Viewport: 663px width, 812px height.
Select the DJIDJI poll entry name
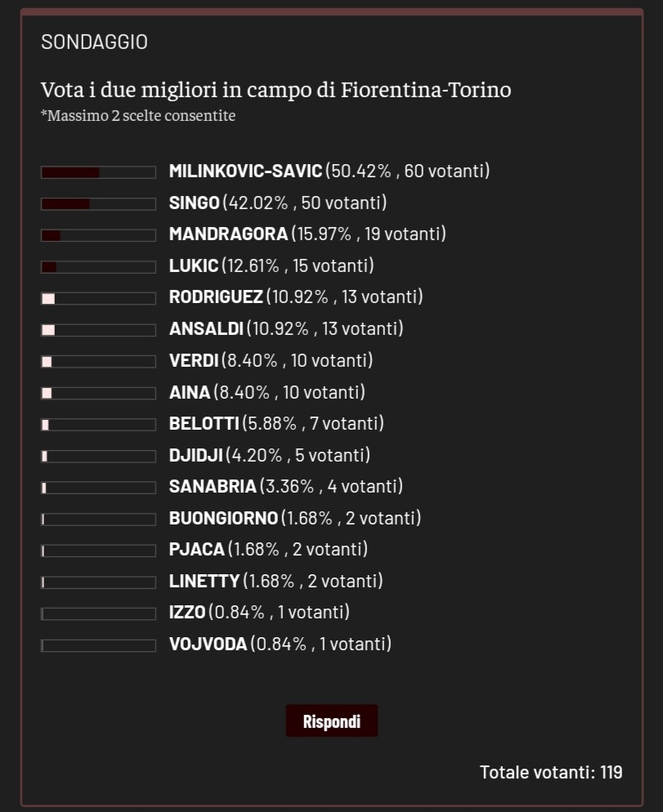[x=195, y=455]
